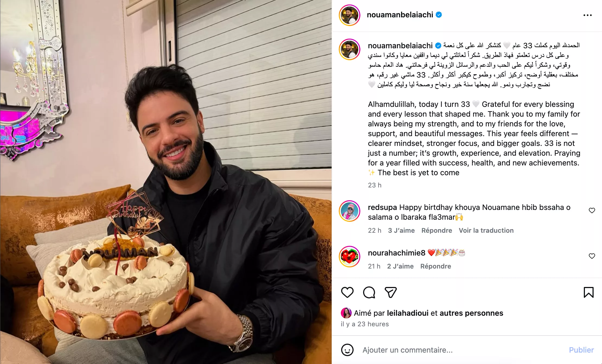Like nourahachimie8's comment with the heart
The width and height of the screenshot is (602, 364).
tap(592, 256)
